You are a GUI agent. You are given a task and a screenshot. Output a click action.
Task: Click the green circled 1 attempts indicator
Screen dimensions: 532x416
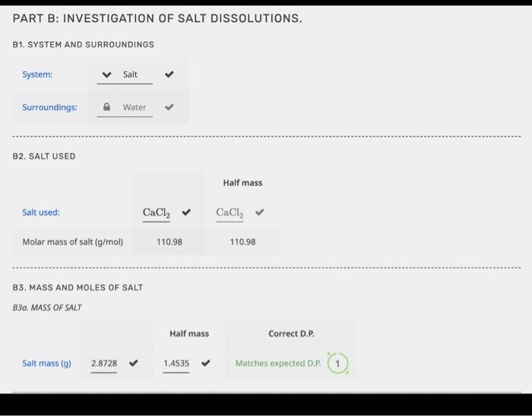click(x=337, y=363)
